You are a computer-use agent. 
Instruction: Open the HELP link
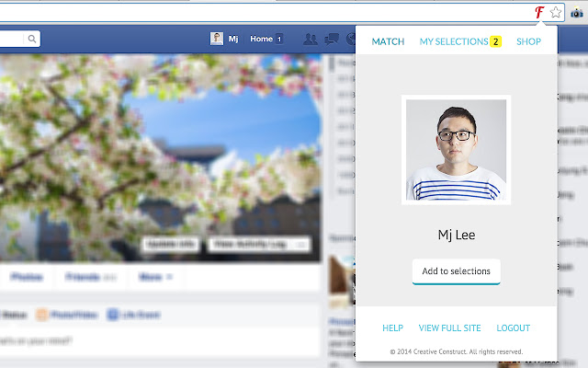point(392,328)
